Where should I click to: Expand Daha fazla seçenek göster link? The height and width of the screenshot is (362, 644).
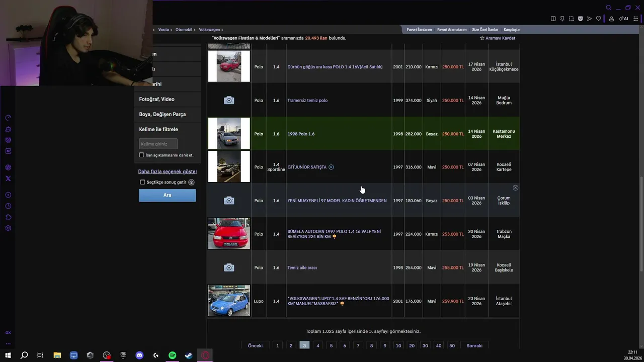click(168, 171)
